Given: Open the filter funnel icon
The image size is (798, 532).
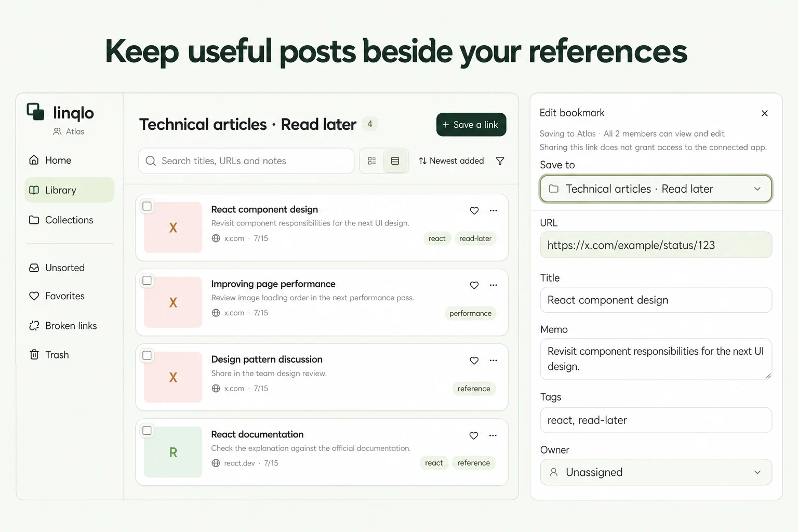Looking at the screenshot, I should point(500,161).
